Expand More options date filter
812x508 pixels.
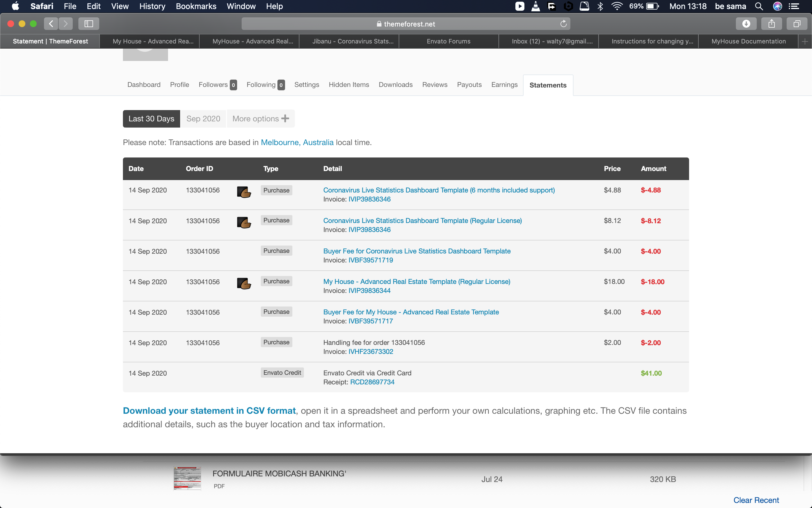pos(261,119)
